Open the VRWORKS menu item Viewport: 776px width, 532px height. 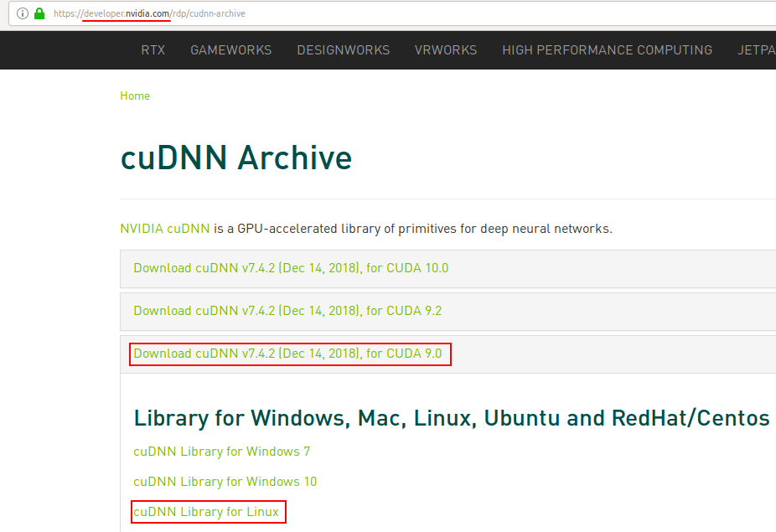tap(446, 50)
